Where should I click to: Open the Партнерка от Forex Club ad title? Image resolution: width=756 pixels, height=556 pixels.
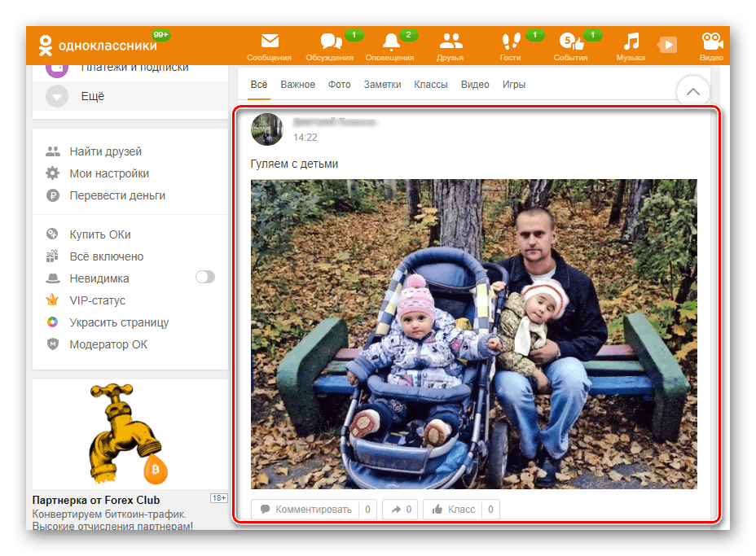(96, 500)
